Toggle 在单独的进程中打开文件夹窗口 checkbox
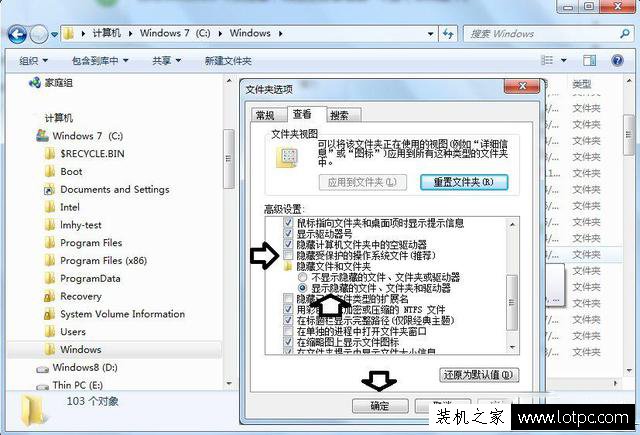The height and width of the screenshot is (435, 640). coord(288,331)
